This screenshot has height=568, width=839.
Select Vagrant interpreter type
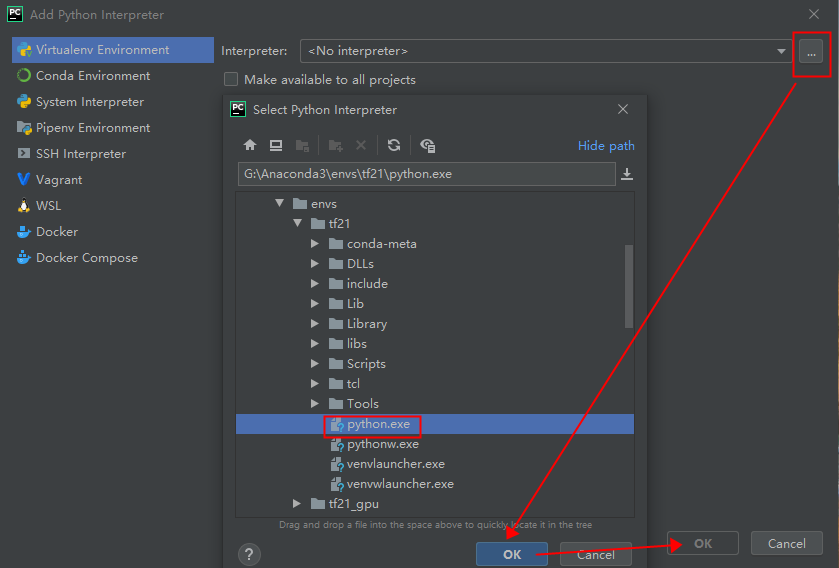[113, 180]
